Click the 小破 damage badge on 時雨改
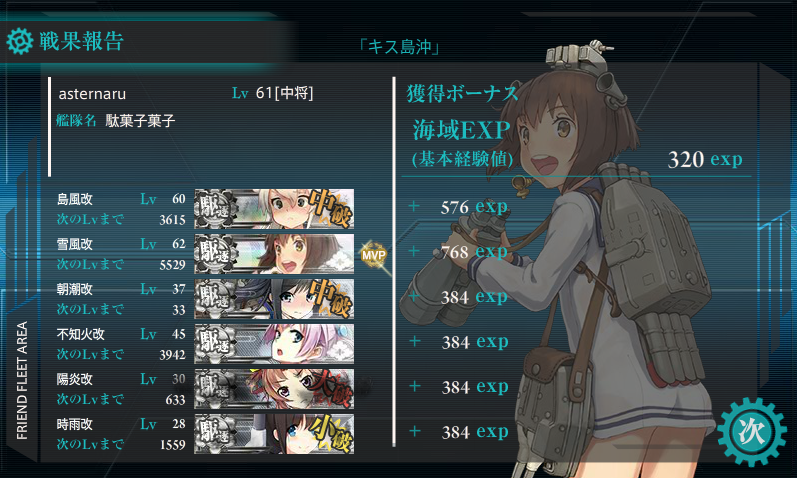Image resolution: width=797 pixels, height=478 pixels. tap(330, 434)
